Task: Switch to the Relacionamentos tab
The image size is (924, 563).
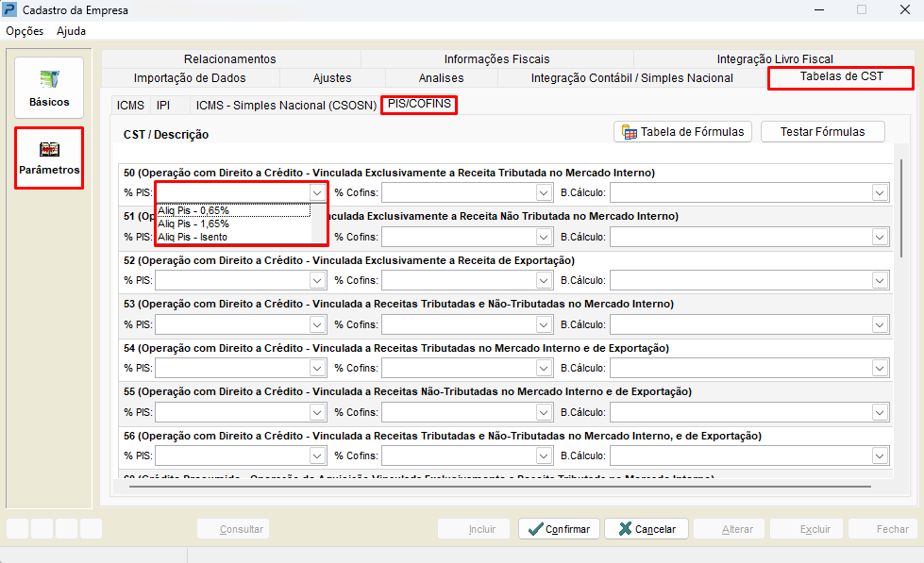Action: coord(230,58)
